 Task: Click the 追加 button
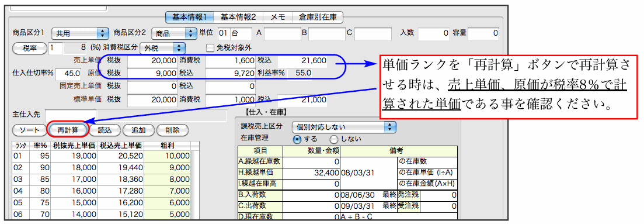pos(138,130)
